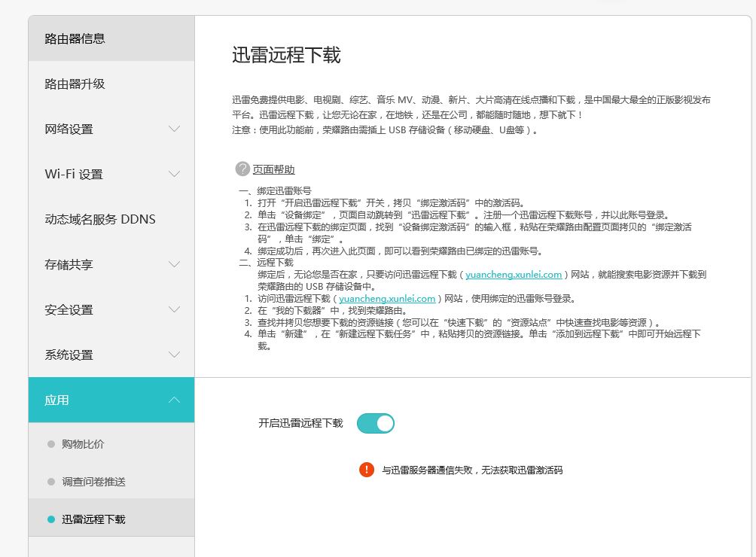Select 安全设置 in the sidebar
The width and height of the screenshot is (756, 557).
coord(111,310)
